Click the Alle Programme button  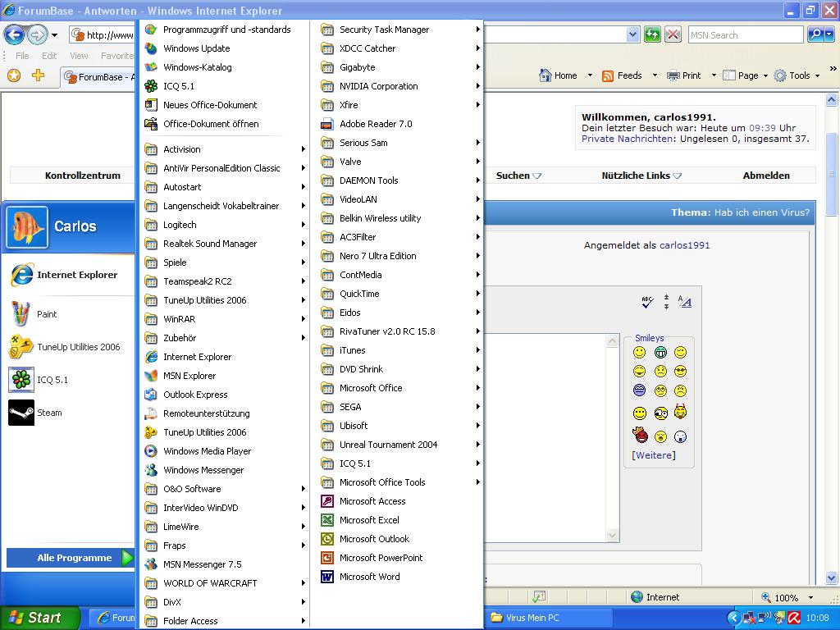pyautogui.click(x=70, y=558)
